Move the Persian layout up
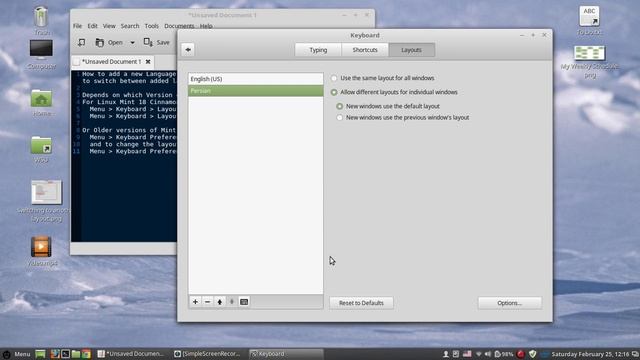The width and height of the screenshot is (640, 360). tap(220, 302)
